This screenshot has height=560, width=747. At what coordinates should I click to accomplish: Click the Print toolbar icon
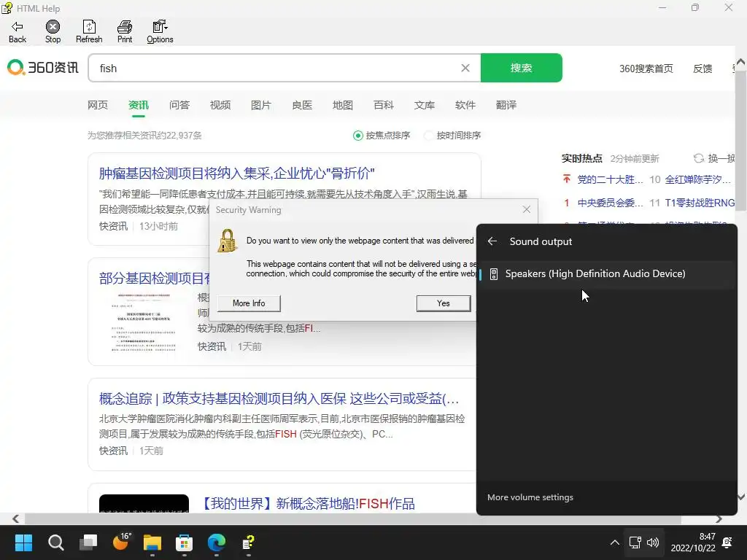pyautogui.click(x=125, y=32)
